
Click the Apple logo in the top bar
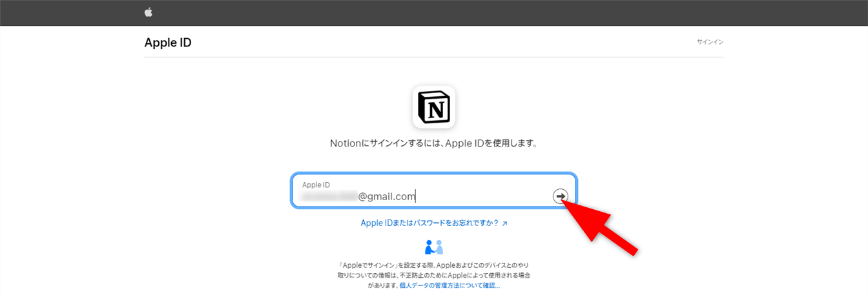(149, 12)
